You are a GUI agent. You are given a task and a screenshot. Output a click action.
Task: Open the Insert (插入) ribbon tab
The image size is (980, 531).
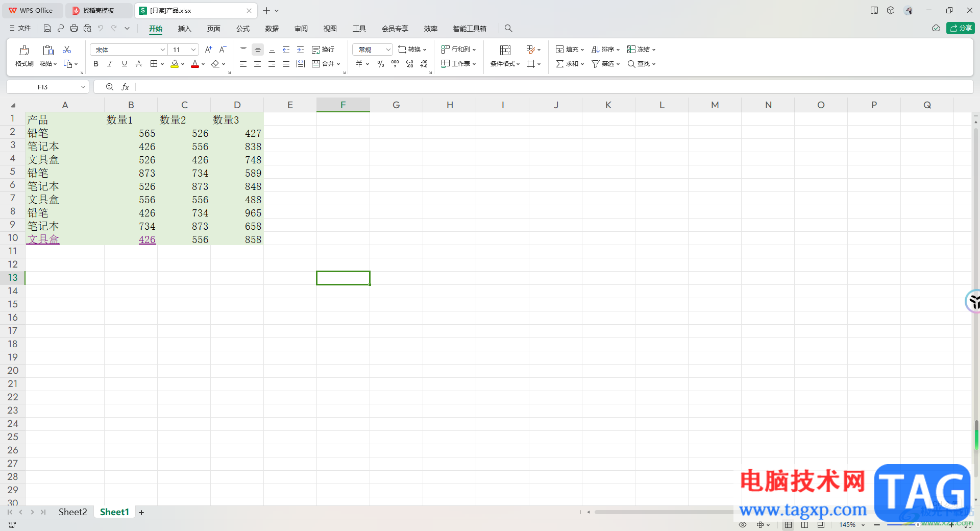click(x=184, y=29)
